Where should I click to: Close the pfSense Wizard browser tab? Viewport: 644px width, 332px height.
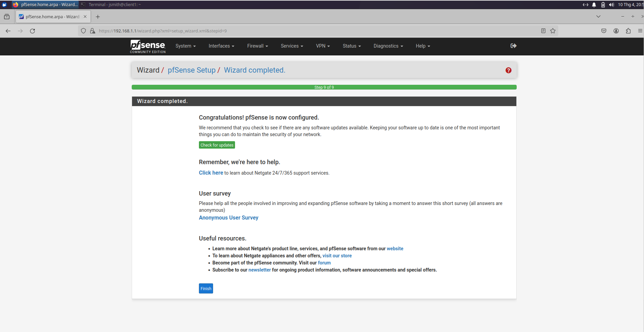pyautogui.click(x=85, y=17)
